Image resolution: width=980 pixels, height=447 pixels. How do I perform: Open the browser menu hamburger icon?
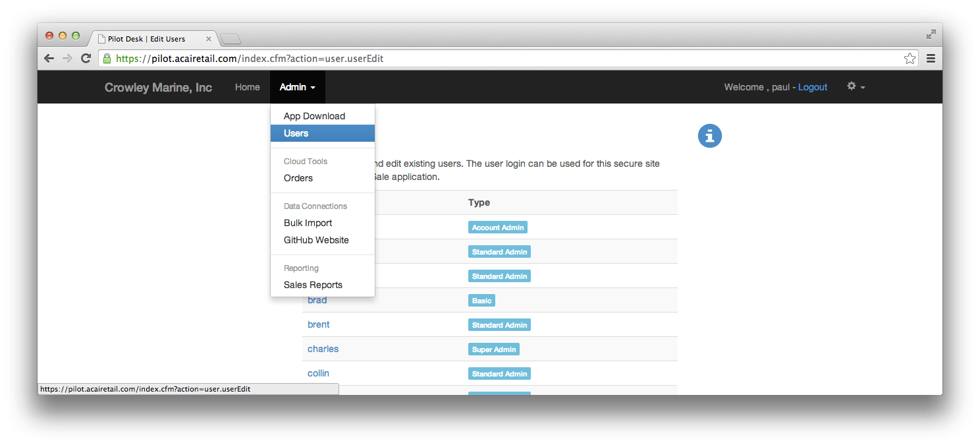point(931,58)
